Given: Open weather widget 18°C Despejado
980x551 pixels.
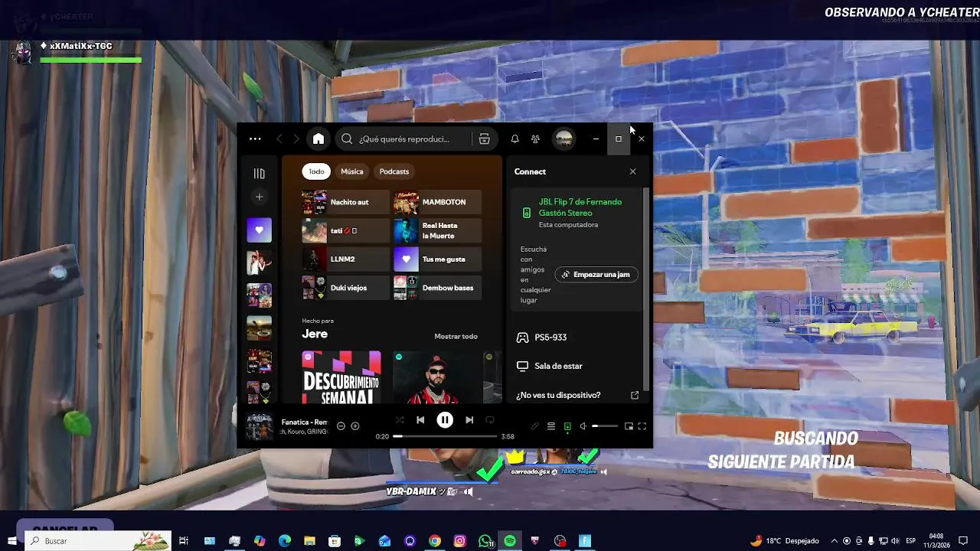Looking at the screenshot, I should pos(785,541).
